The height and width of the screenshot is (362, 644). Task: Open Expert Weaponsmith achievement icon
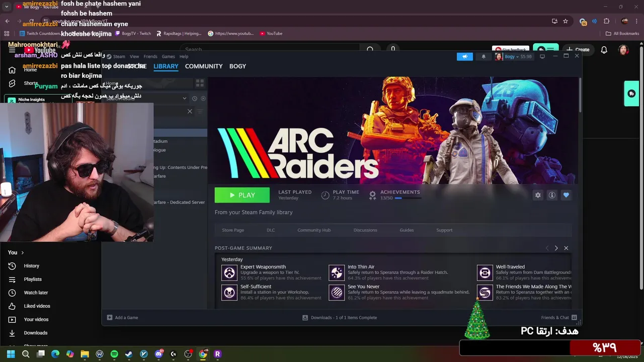point(229,273)
